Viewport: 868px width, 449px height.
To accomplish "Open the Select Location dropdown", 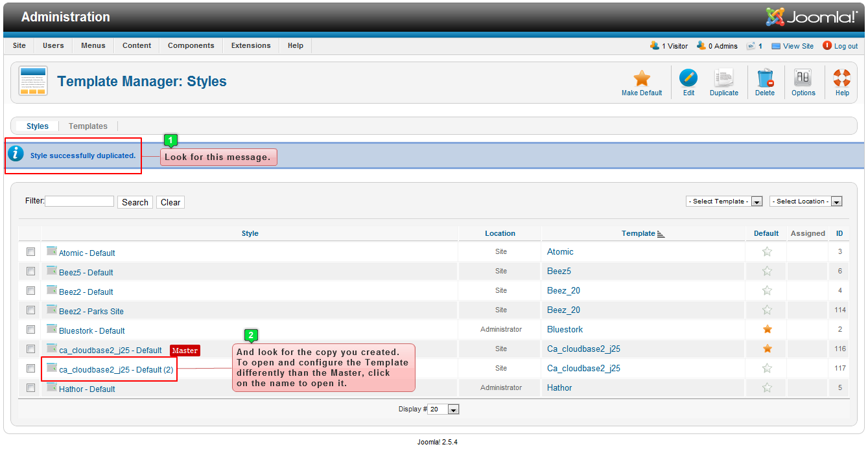I will pos(806,201).
